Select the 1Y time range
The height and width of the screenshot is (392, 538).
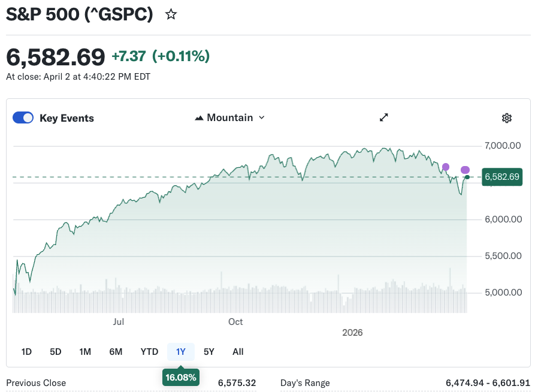click(x=181, y=352)
